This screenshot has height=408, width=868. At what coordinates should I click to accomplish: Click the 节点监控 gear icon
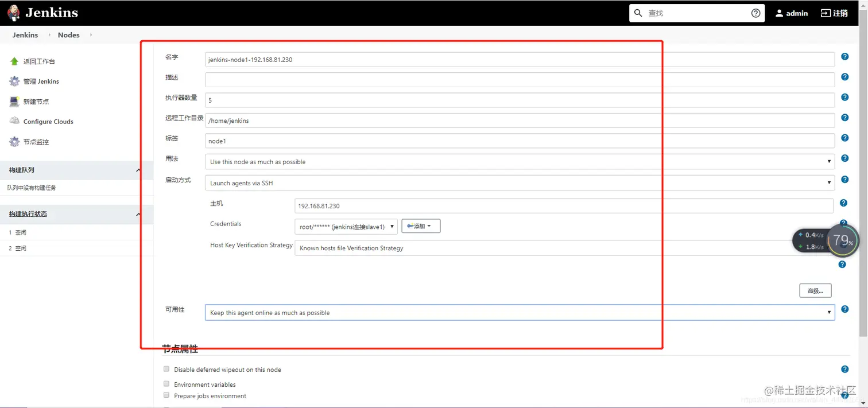click(x=14, y=142)
